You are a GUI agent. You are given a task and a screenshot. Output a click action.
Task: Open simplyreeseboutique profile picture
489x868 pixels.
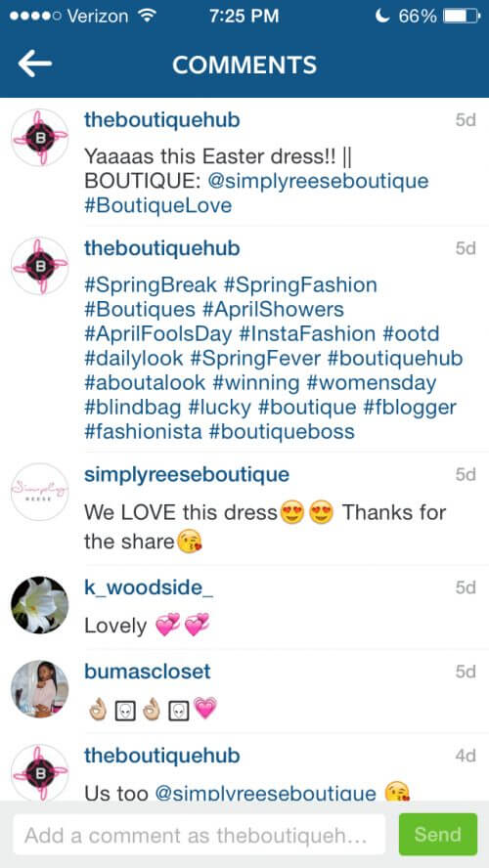(x=40, y=492)
